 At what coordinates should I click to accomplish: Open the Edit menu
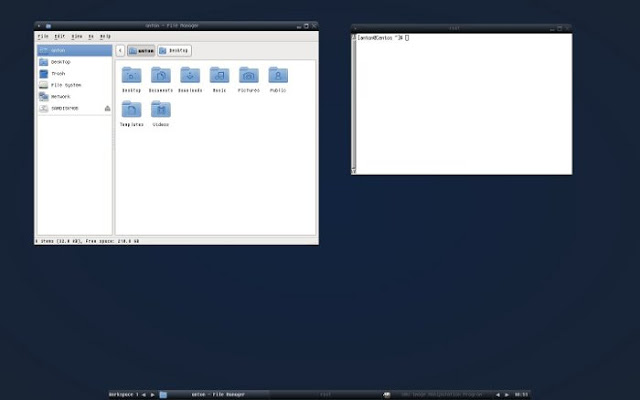coord(60,36)
